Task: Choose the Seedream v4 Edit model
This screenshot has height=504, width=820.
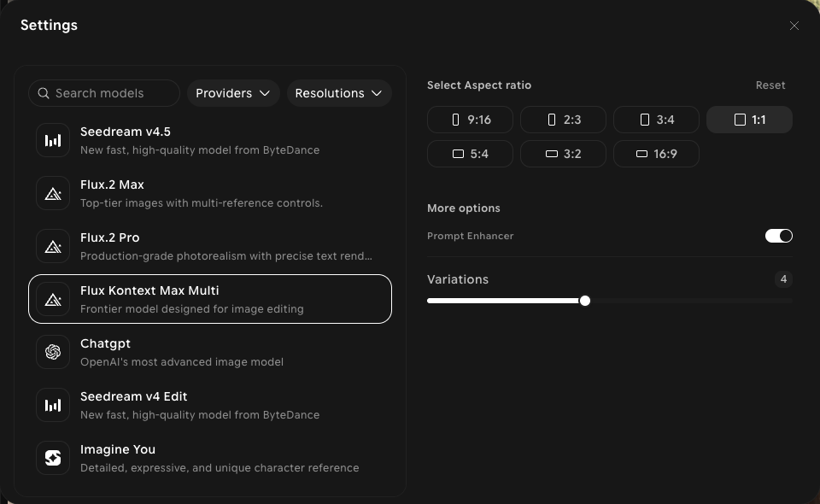Action: click(x=210, y=405)
